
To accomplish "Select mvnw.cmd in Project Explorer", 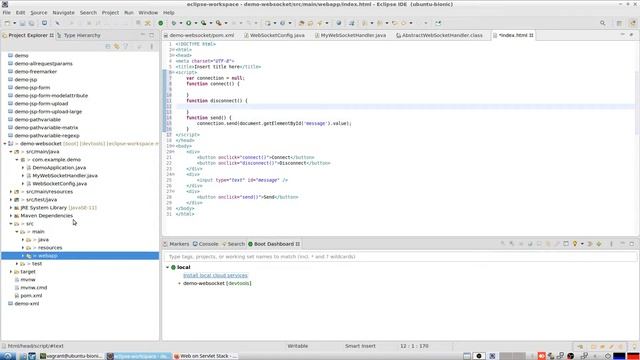I will click(33, 288).
